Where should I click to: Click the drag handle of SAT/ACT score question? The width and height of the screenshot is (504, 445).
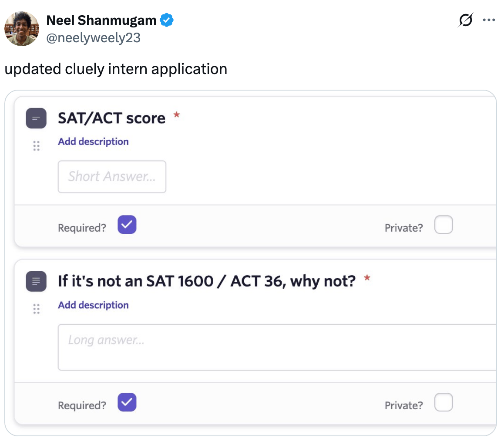pos(37,146)
